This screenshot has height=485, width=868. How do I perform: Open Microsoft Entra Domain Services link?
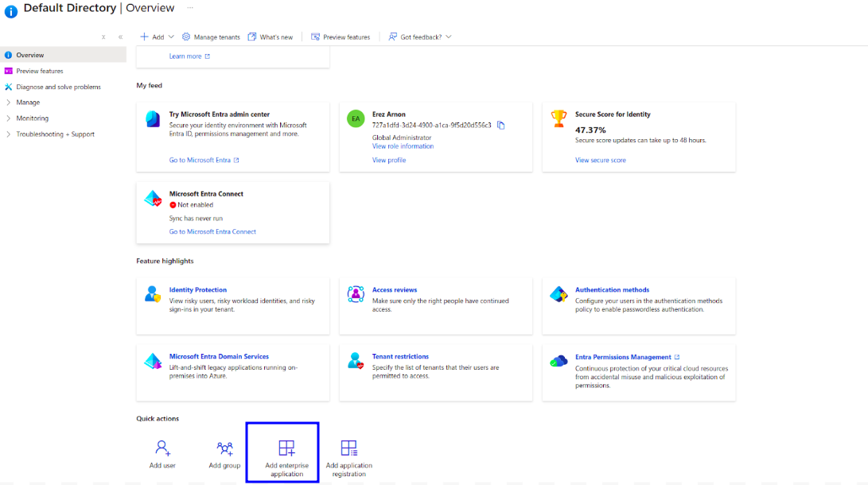219,357
